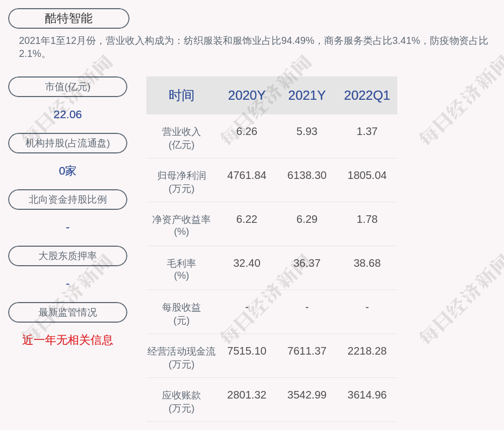
Task: Select the 净资产收益率(%) row label
Action: (x=182, y=226)
